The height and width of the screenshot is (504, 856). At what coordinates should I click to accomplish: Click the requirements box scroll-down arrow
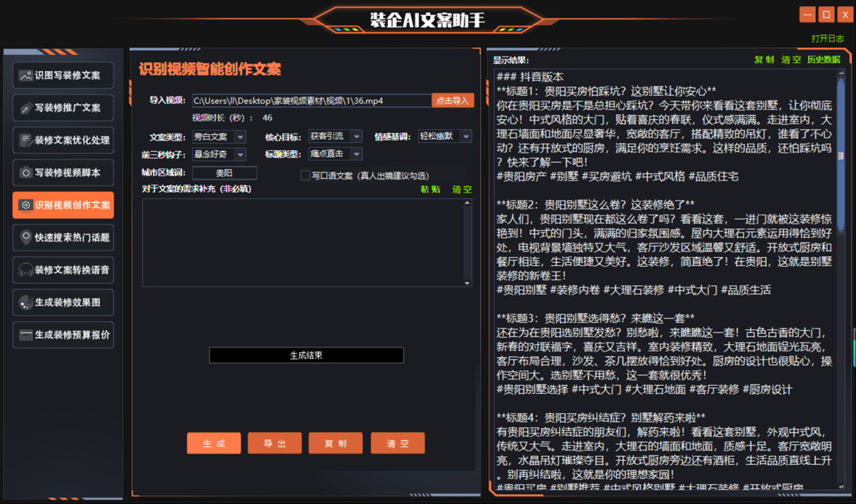468,283
